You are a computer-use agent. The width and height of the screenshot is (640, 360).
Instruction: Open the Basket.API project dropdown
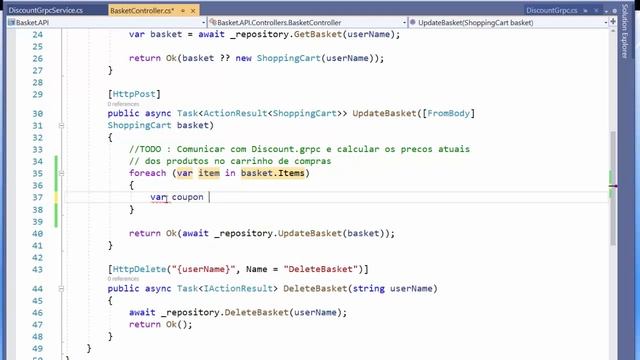(x=107, y=22)
